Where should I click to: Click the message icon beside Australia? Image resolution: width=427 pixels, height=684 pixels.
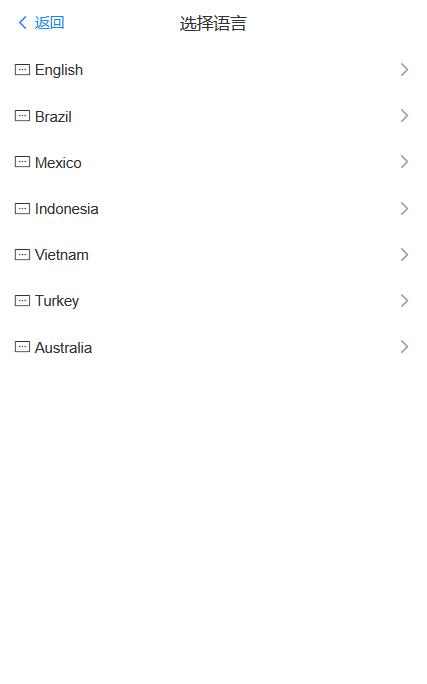[x=22, y=347]
